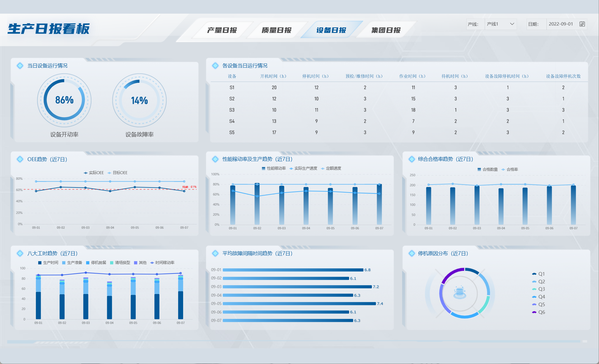Viewport: 599px width, 364px height.
Task: Open the date calendar picker icon
Action: point(582,24)
